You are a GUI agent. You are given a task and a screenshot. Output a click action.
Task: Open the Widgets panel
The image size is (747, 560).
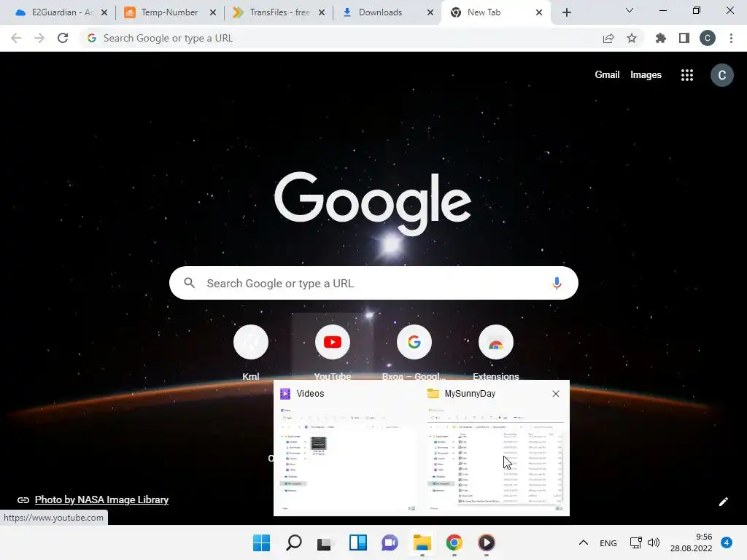pyautogui.click(x=357, y=542)
